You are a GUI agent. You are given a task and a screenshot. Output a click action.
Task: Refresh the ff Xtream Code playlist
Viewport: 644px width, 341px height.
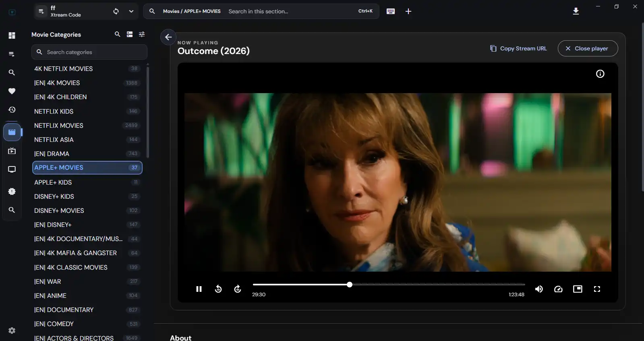(x=116, y=11)
